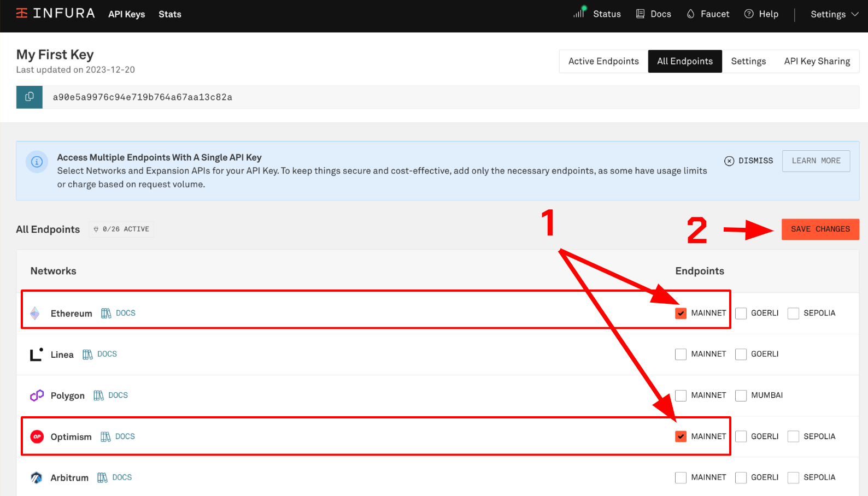This screenshot has height=496, width=868.
Task: Open the Docs label in header
Action: (661, 14)
